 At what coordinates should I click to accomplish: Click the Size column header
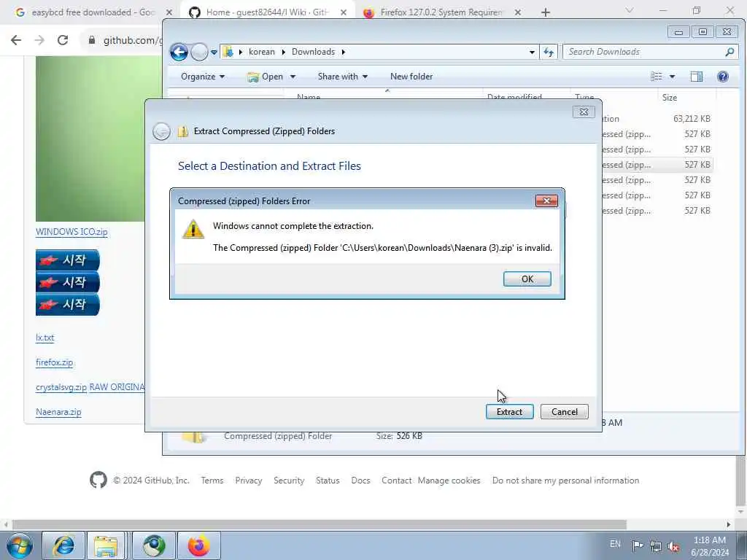pyautogui.click(x=669, y=97)
